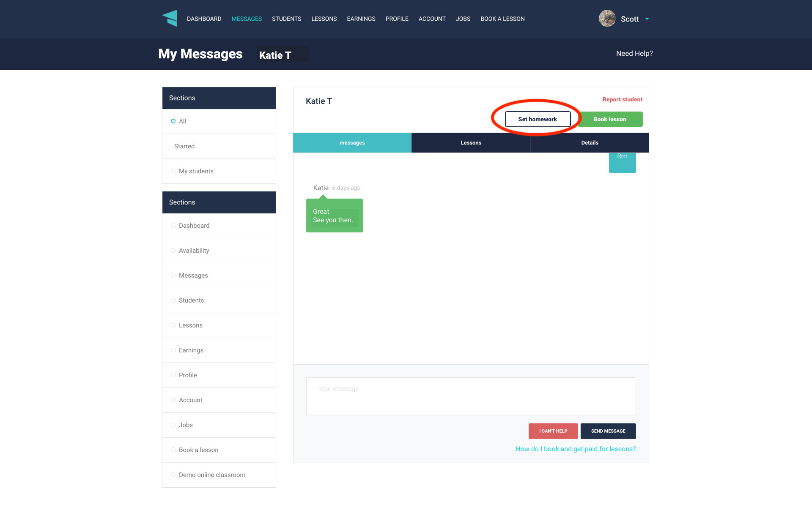Click the 6 days ago timestamp
The width and height of the screenshot is (812, 510).
346,188
